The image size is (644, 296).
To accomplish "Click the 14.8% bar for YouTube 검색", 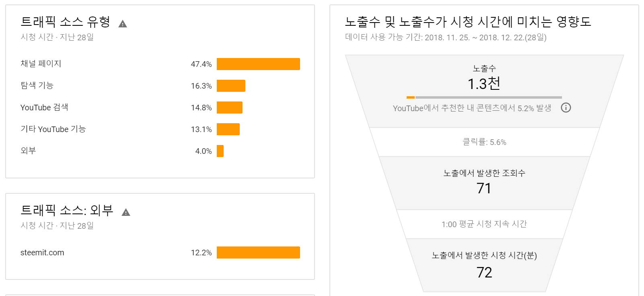I will 230,108.
